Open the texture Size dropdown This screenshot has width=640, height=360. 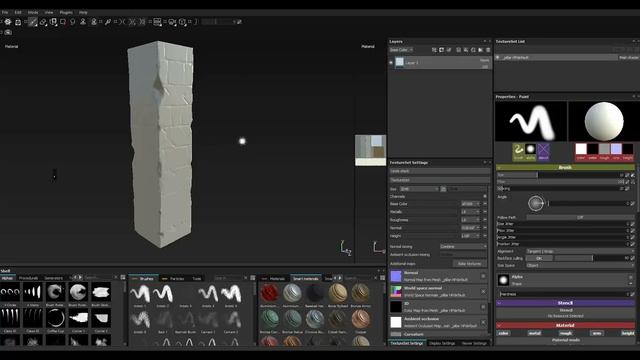click(419, 189)
